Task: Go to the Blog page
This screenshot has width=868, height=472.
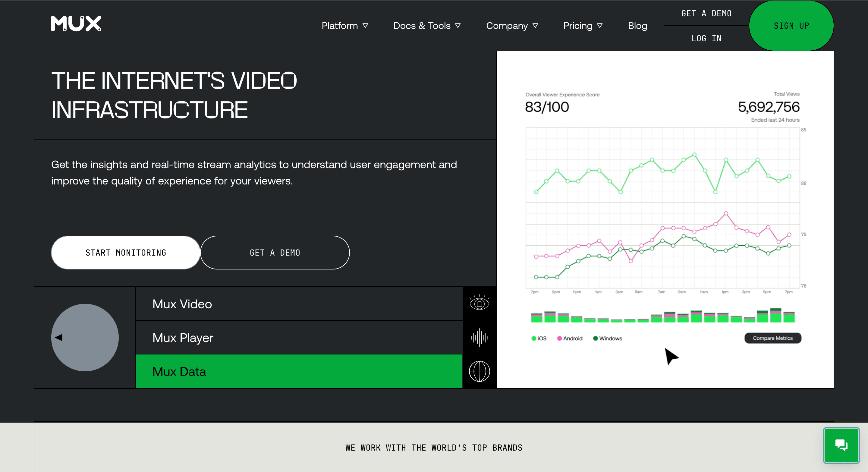Action: (x=637, y=26)
